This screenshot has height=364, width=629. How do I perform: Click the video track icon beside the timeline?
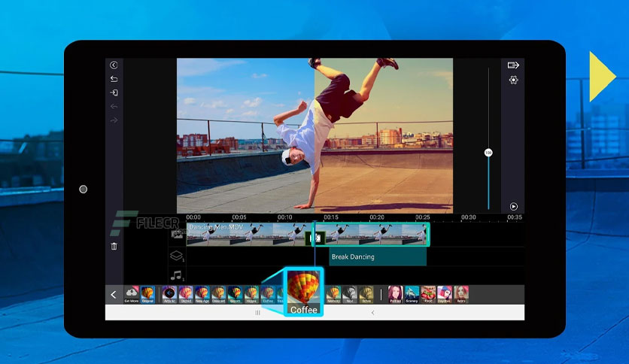click(177, 235)
